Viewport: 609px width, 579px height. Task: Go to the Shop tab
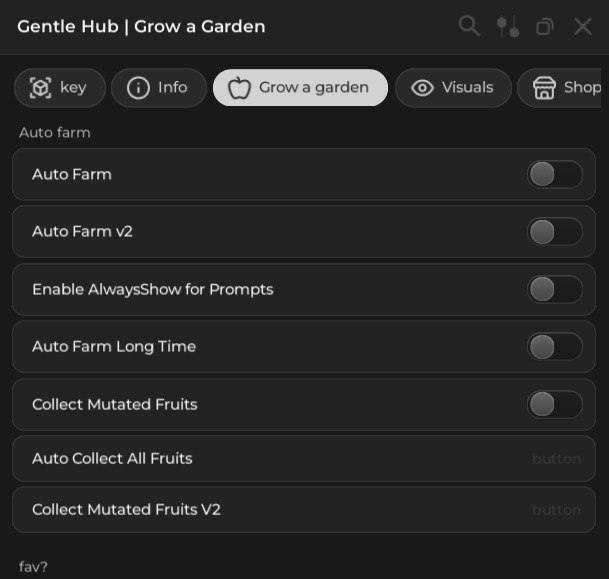pos(570,88)
